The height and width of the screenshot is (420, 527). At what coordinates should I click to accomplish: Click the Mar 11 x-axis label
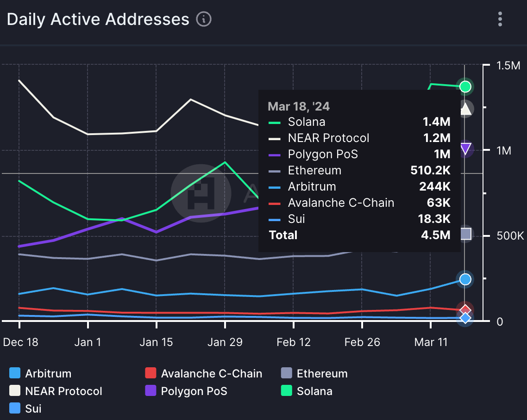[431, 342]
